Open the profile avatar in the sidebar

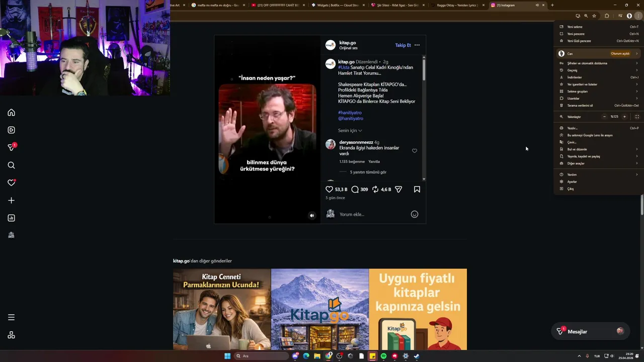[11, 235]
